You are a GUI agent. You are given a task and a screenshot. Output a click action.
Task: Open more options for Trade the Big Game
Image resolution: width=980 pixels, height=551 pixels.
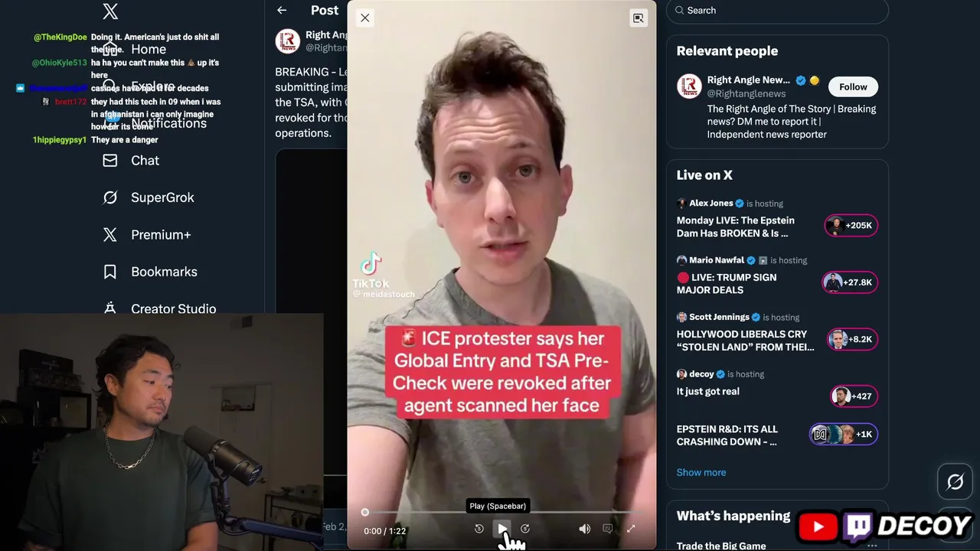click(872, 546)
